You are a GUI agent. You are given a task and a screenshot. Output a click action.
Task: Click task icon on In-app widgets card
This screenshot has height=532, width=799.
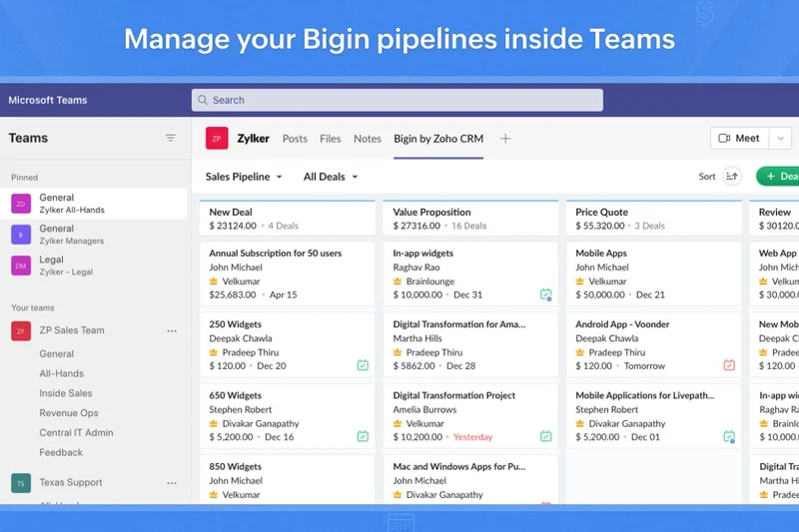[x=545, y=294]
